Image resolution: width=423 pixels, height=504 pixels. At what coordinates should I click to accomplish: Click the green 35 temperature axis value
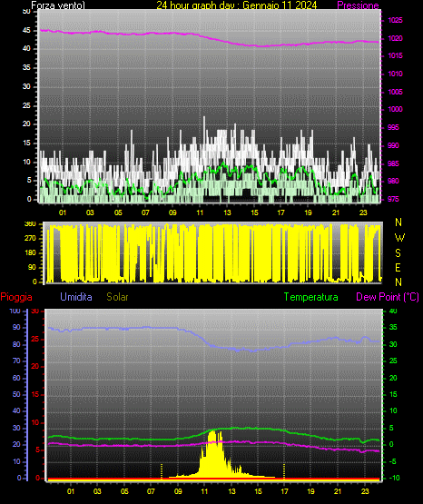point(393,327)
